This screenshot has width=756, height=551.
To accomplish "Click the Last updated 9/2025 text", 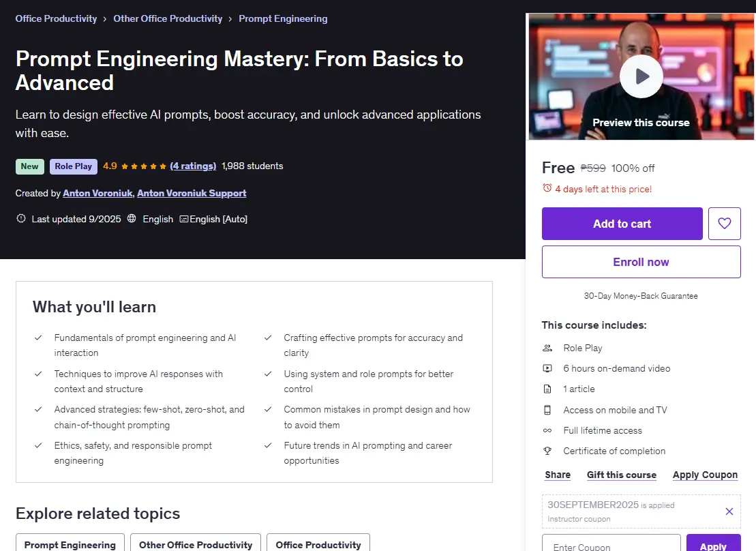I will click(76, 219).
